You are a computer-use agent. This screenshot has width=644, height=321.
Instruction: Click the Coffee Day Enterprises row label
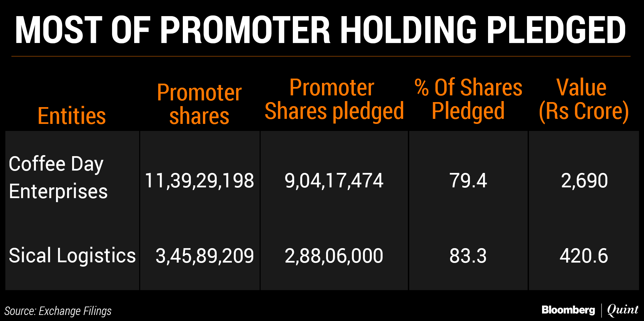(58, 178)
